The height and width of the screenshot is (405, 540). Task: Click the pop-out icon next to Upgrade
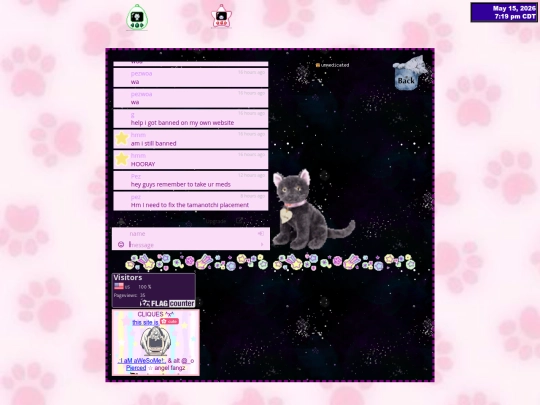[239, 221]
